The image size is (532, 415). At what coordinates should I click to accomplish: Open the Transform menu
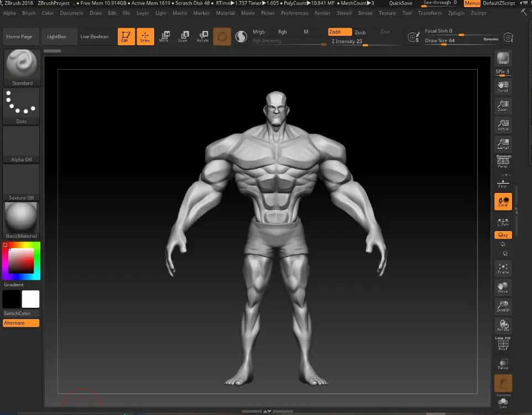[x=430, y=13]
